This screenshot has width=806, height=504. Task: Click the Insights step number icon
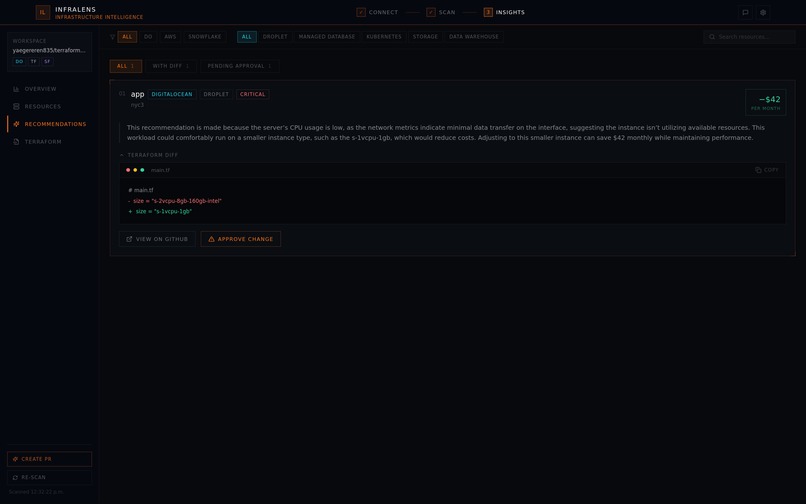coord(488,12)
